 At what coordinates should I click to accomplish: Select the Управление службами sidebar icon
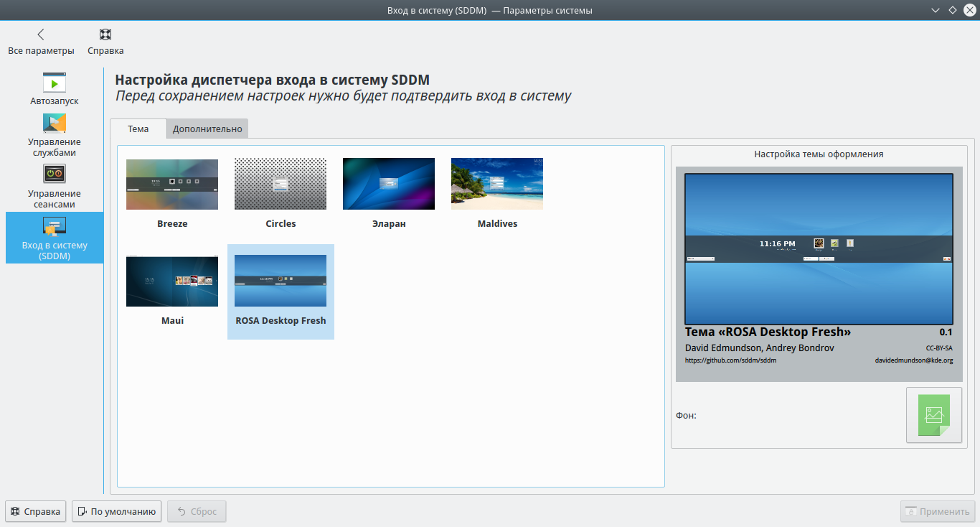(x=55, y=123)
